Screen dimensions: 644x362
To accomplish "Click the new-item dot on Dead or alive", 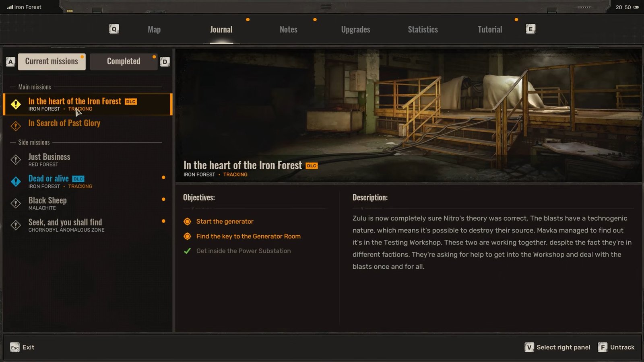I will (163, 177).
